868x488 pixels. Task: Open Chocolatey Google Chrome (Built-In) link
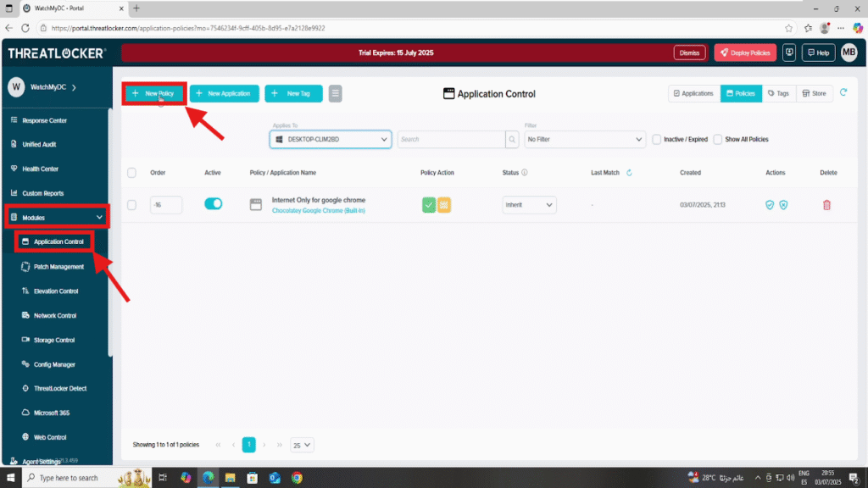(319, 211)
